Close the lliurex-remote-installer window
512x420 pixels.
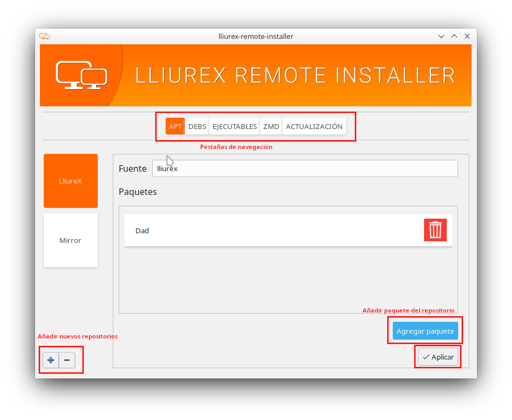[467, 36]
